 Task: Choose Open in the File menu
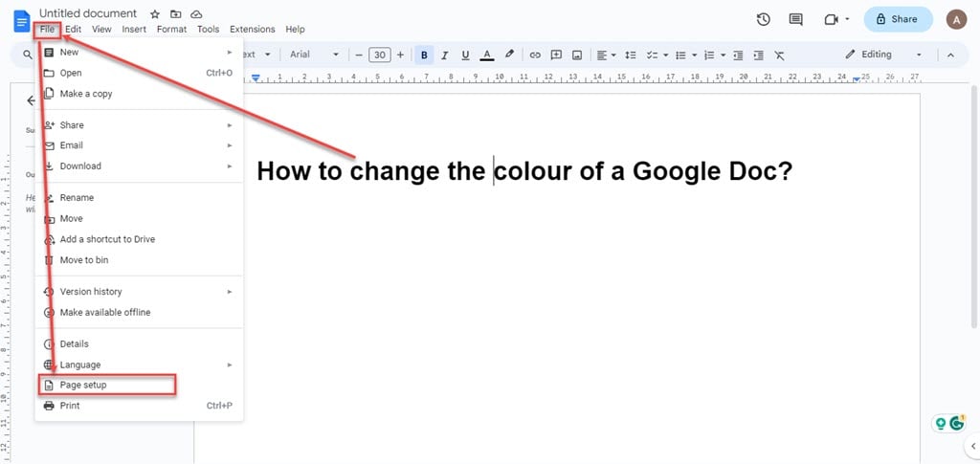[139, 73]
